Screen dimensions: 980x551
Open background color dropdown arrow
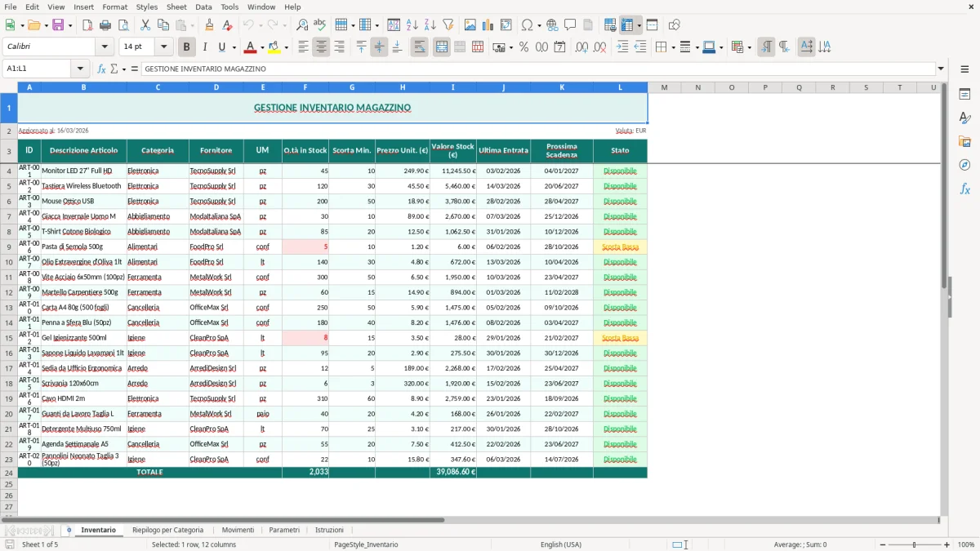[x=287, y=47]
